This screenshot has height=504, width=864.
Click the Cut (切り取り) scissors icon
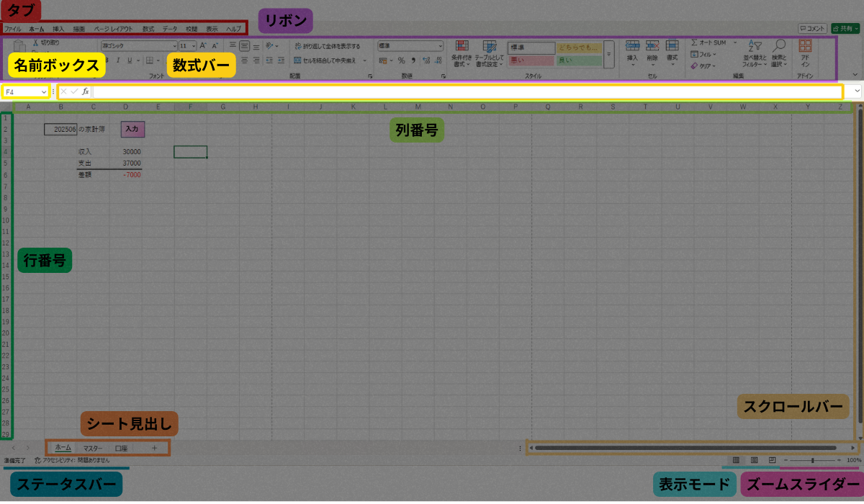click(35, 42)
